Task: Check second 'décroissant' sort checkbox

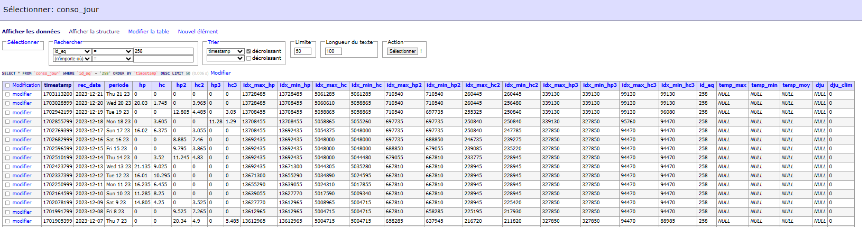Action: point(248,58)
